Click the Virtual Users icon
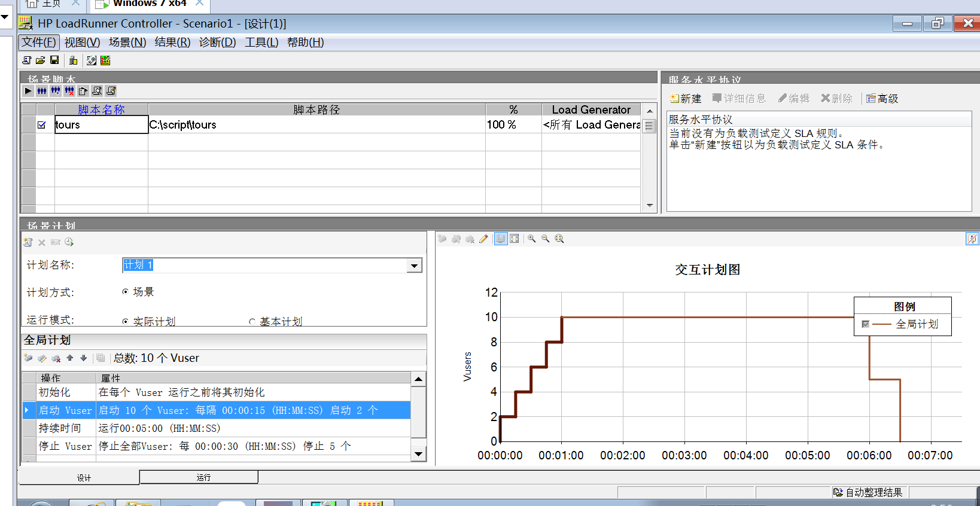The height and width of the screenshot is (506, 980). (x=42, y=91)
